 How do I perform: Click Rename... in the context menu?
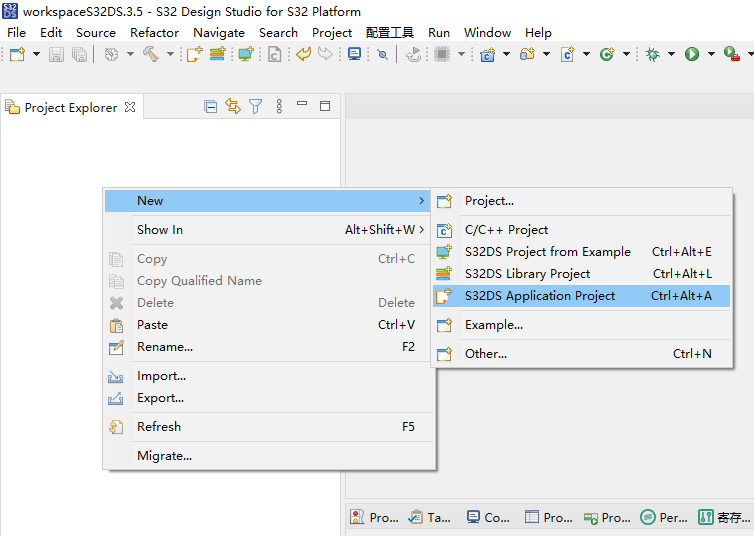point(267,347)
